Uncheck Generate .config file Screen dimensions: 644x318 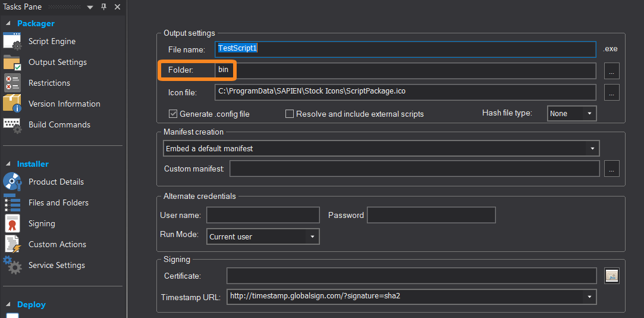pyautogui.click(x=172, y=114)
